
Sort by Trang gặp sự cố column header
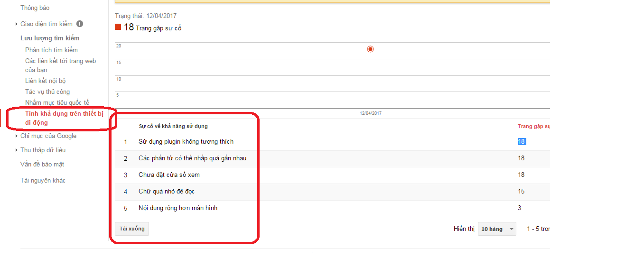[x=533, y=127]
